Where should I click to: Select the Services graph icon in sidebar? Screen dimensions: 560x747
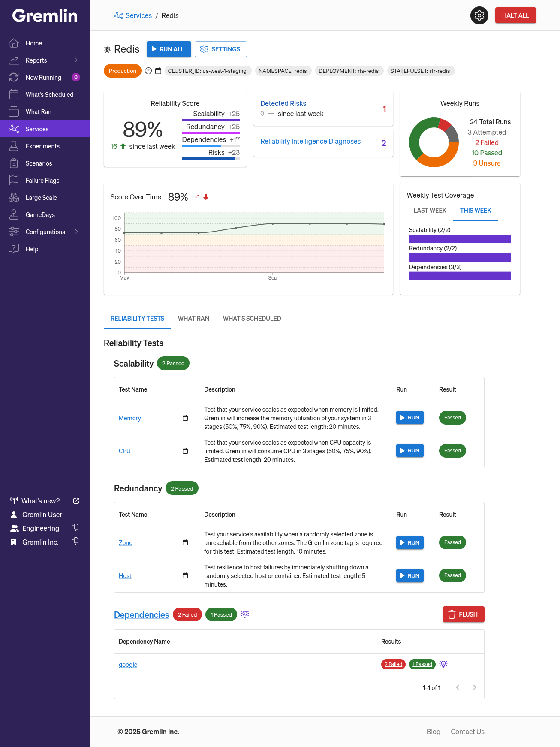click(x=14, y=129)
